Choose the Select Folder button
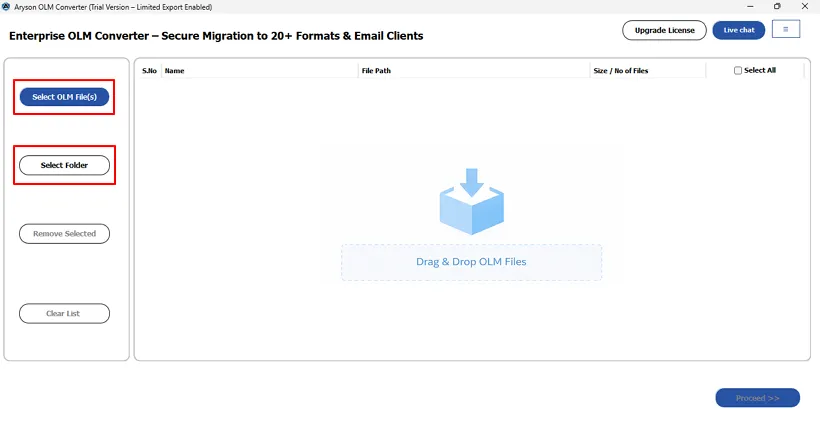 click(x=64, y=165)
